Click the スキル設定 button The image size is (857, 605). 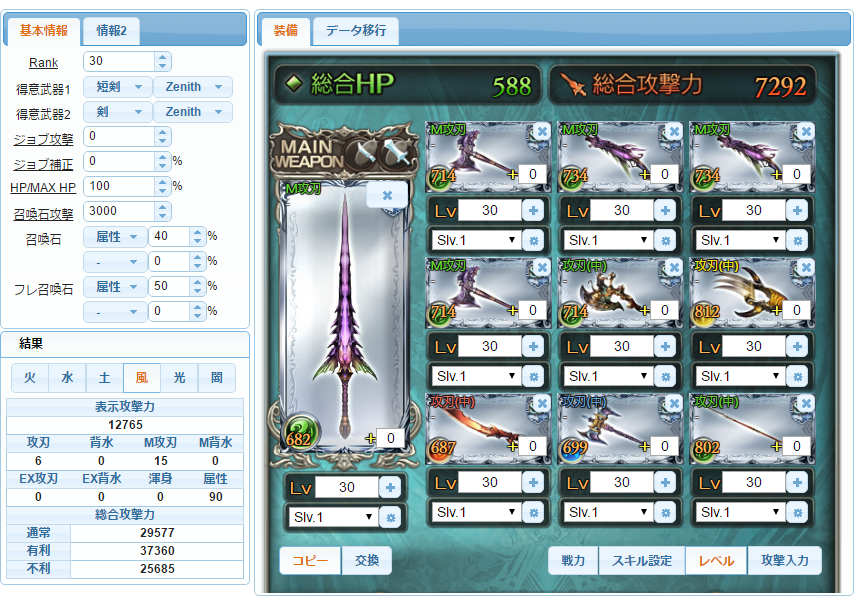tap(642, 560)
